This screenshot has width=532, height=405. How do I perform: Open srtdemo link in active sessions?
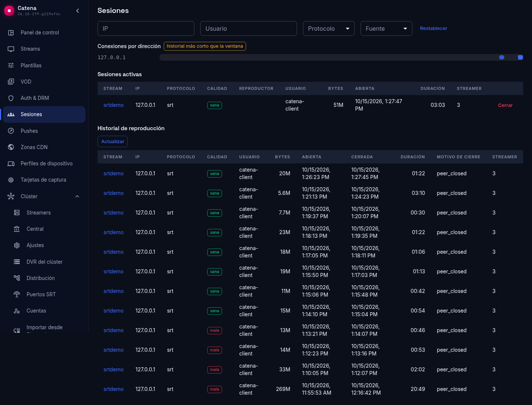point(113,105)
